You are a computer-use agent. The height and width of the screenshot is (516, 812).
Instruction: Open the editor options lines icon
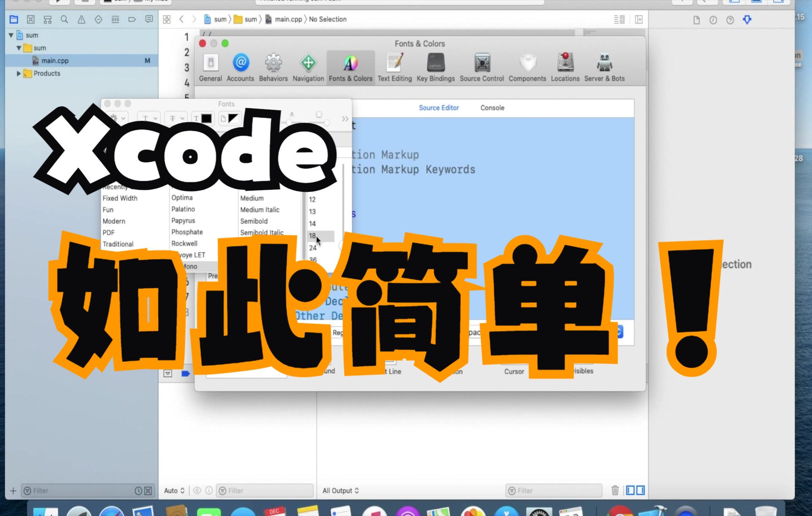point(619,19)
